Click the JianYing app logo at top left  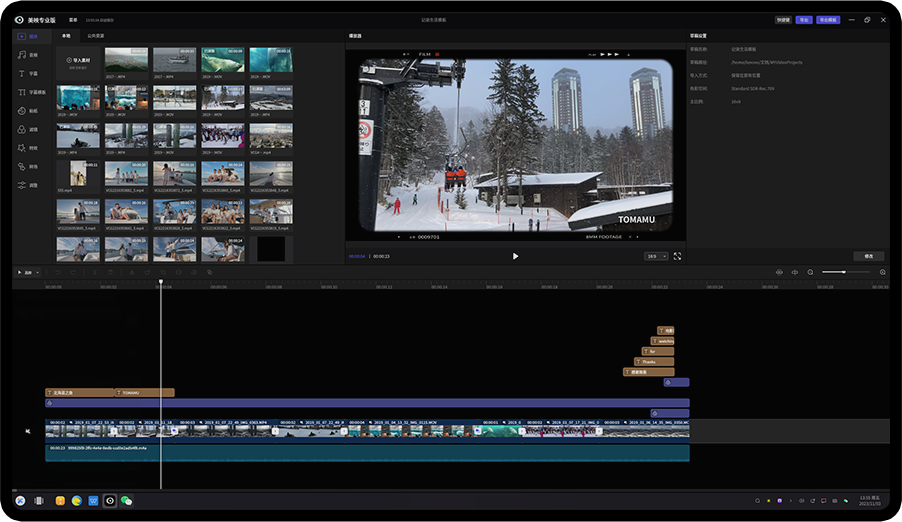click(x=19, y=20)
